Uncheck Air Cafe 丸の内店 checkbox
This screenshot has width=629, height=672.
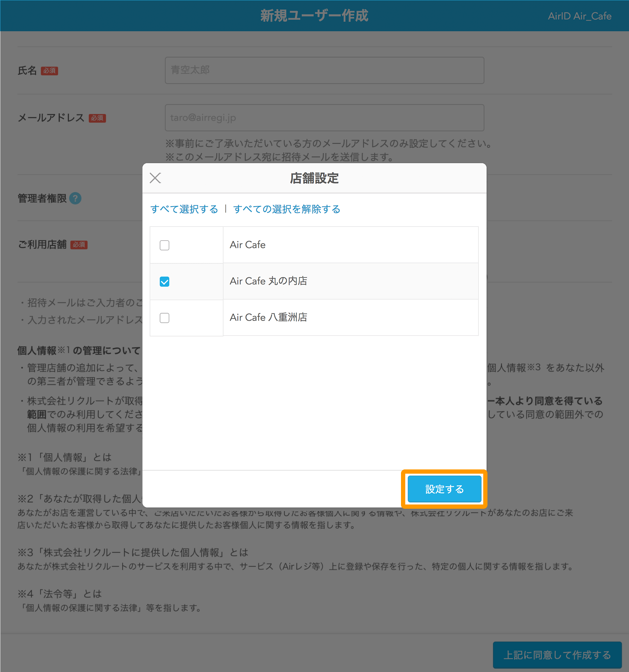pyautogui.click(x=164, y=282)
